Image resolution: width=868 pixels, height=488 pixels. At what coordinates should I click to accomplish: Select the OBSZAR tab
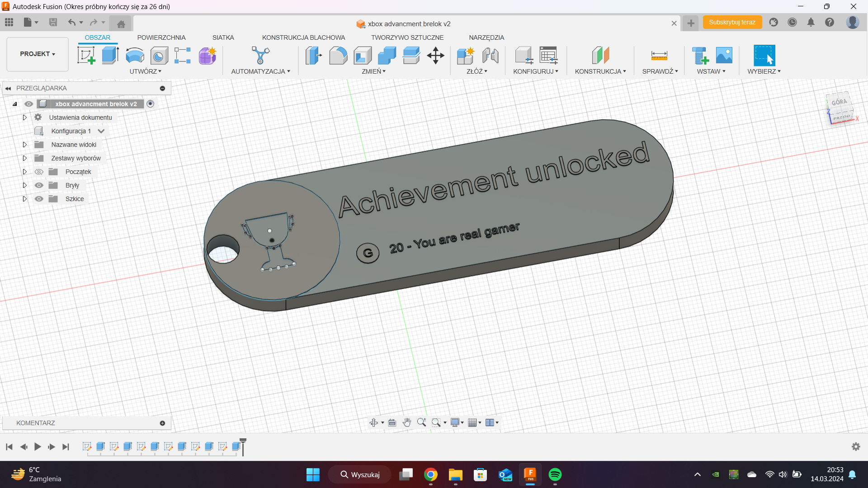tap(98, 38)
